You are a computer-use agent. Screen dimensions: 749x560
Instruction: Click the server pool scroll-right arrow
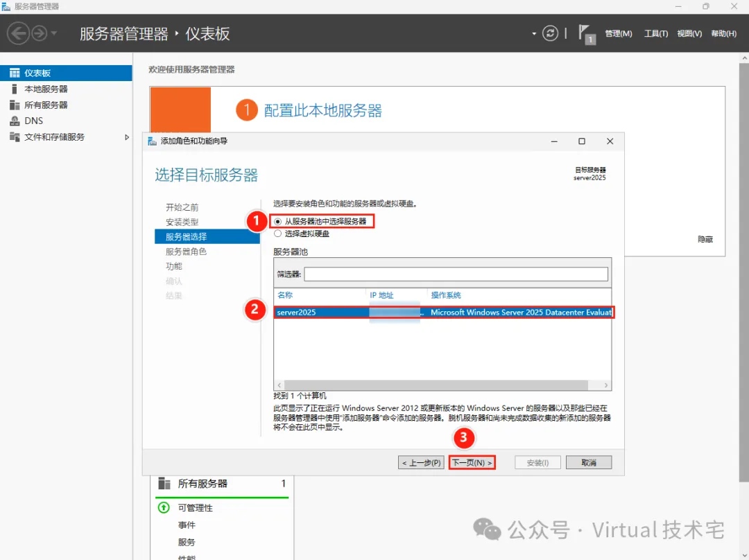(x=605, y=385)
